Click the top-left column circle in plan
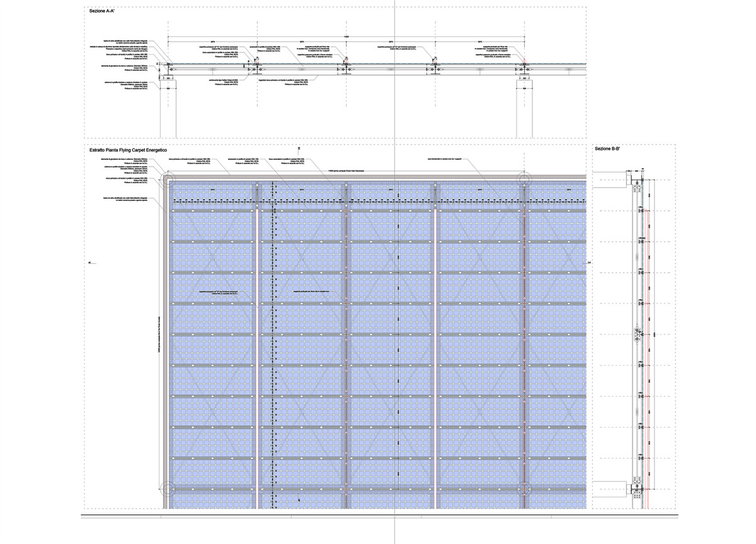The height and width of the screenshot is (544, 756). coord(168,181)
